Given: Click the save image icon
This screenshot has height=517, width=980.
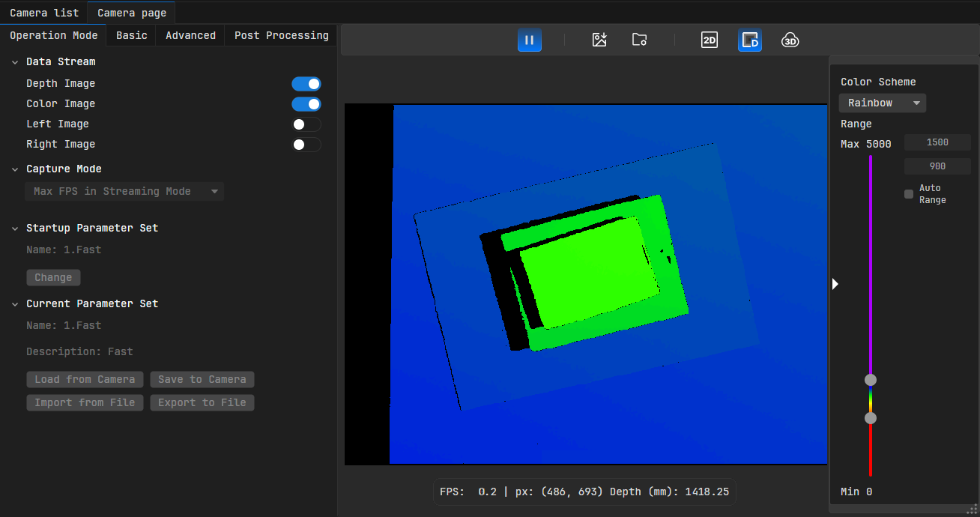Looking at the screenshot, I should pos(599,40).
